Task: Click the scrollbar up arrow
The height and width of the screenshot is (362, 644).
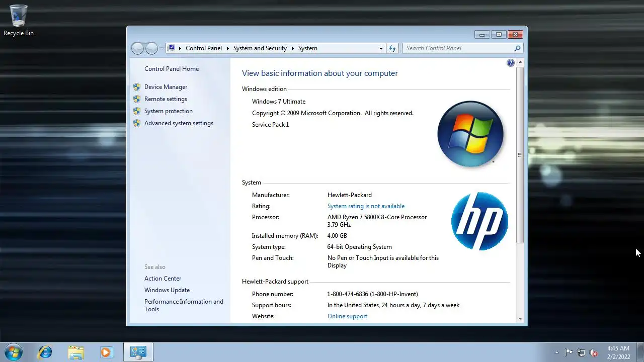Action: click(x=520, y=63)
